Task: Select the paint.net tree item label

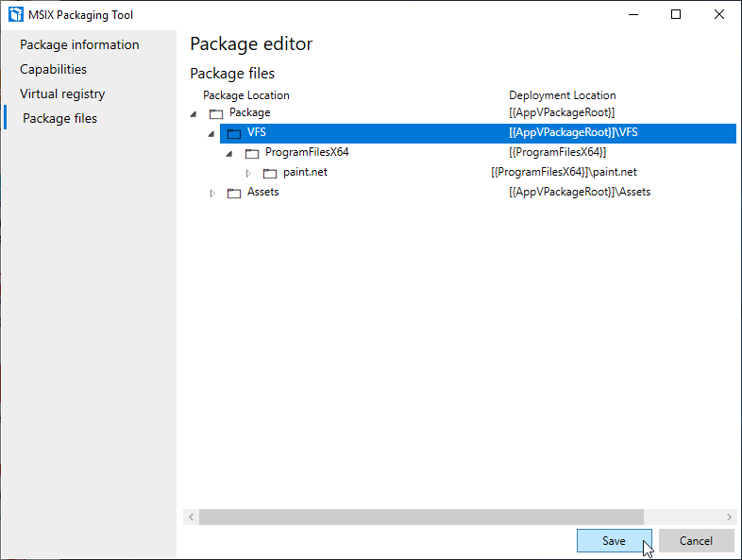Action: pos(305,173)
